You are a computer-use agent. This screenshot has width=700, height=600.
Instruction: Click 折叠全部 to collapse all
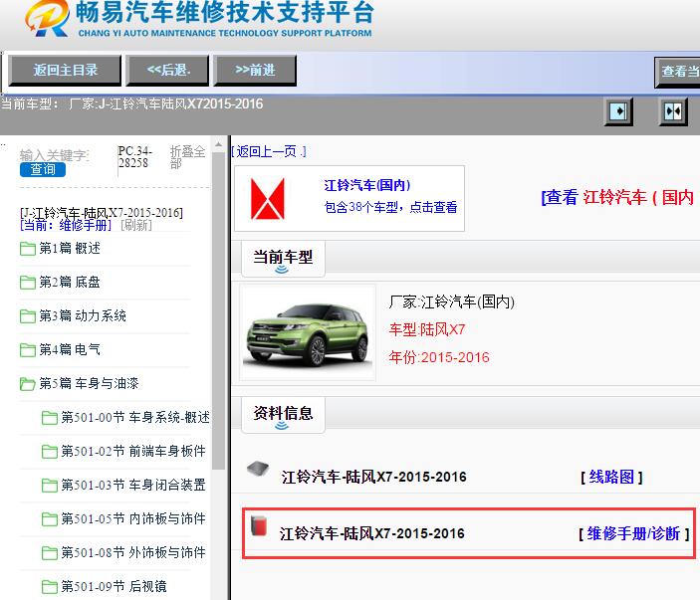coord(187,157)
